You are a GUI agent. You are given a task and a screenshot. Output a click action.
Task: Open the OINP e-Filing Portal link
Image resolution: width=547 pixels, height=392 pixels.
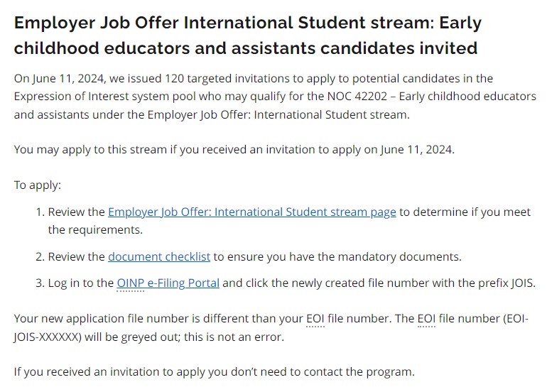[x=168, y=283]
